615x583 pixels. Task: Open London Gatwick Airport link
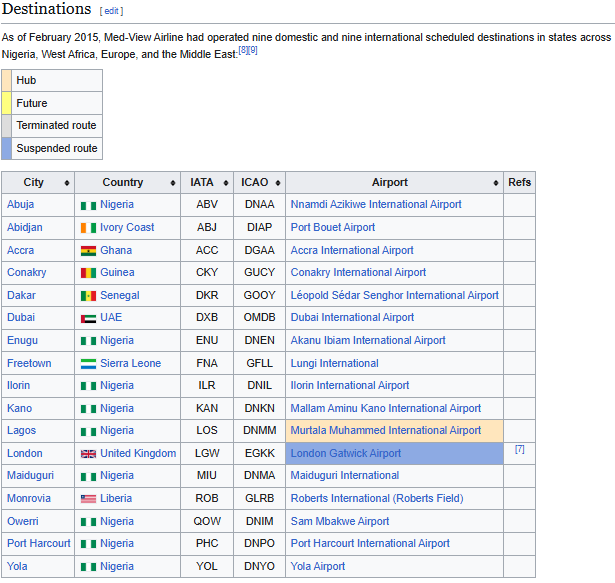(346, 453)
